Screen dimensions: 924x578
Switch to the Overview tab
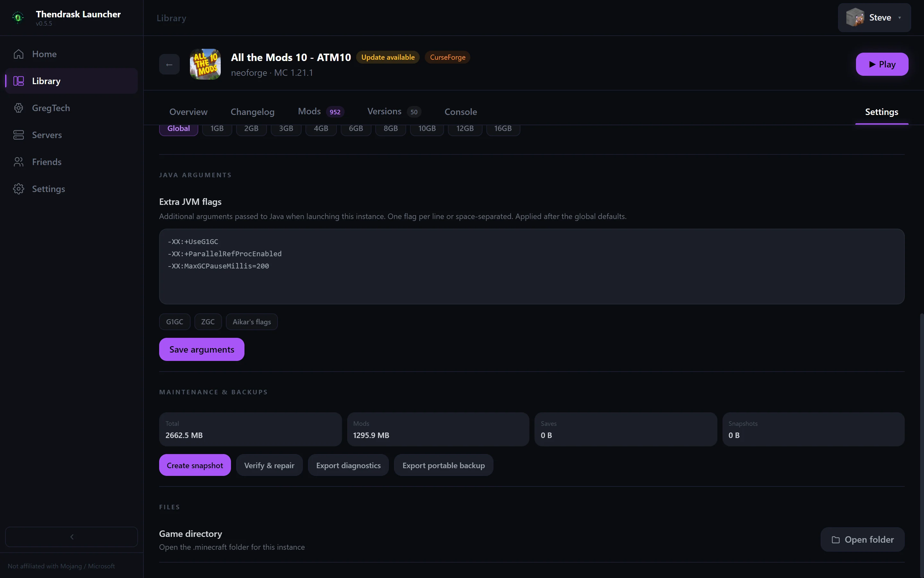click(188, 112)
